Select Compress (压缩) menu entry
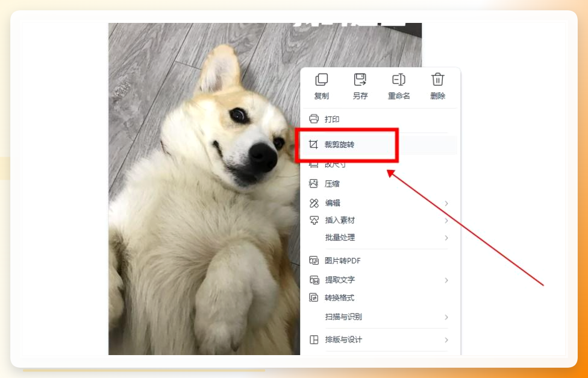This screenshot has width=588, height=378. (x=380, y=184)
